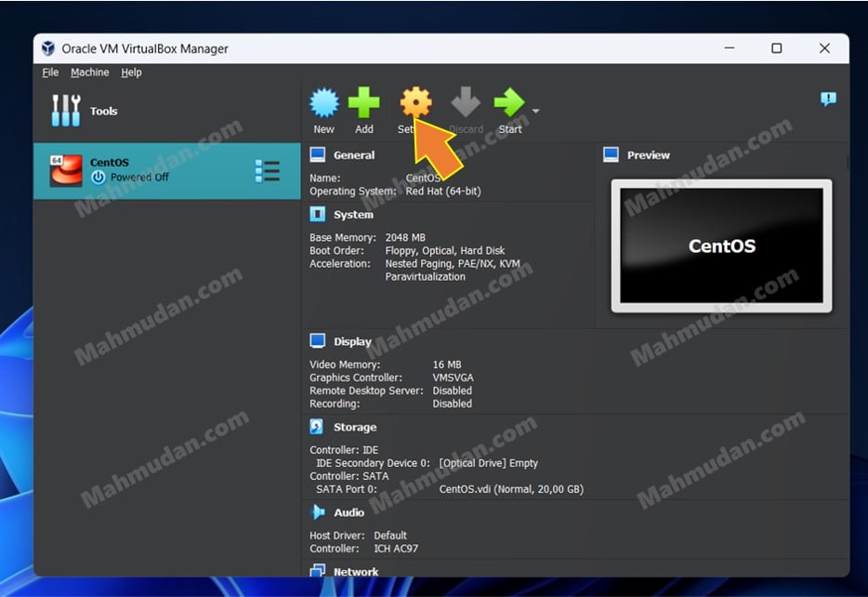Click the Audio section header
This screenshot has height=597, width=868.
coord(349,512)
